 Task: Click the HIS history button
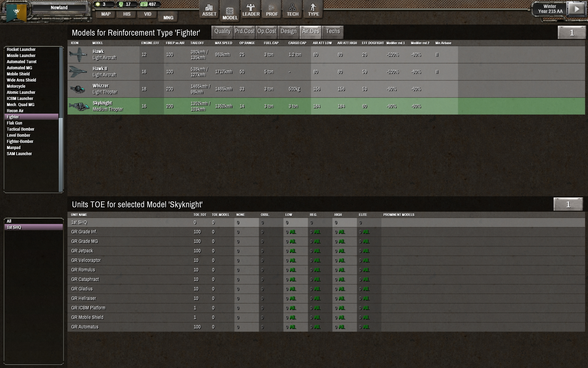point(127,14)
